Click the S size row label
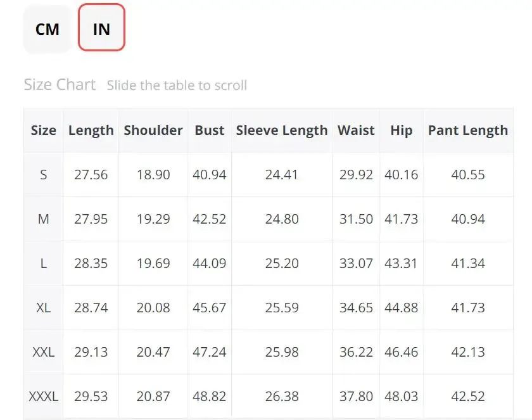Image resolution: width=532 pixels, height=420 pixels. (44, 175)
